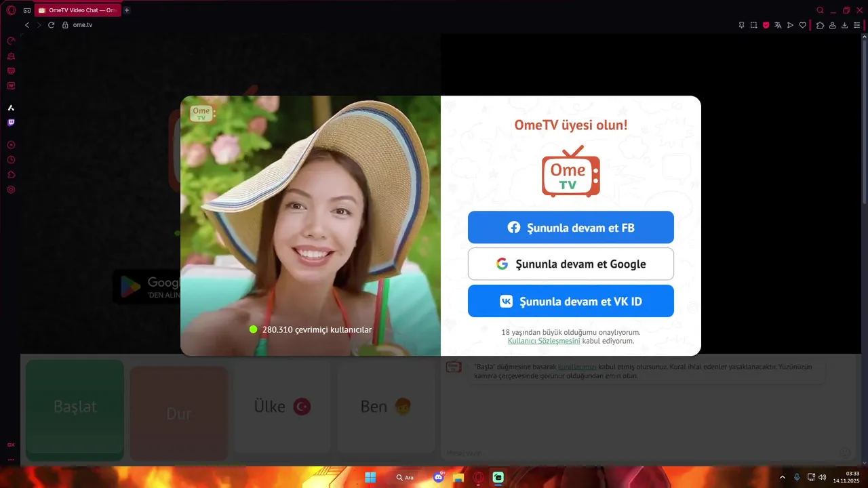Image resolution: width=868 pixels, height=488 pixels.
Task: Show hidden system tray icons
Action: pos(782,477)
